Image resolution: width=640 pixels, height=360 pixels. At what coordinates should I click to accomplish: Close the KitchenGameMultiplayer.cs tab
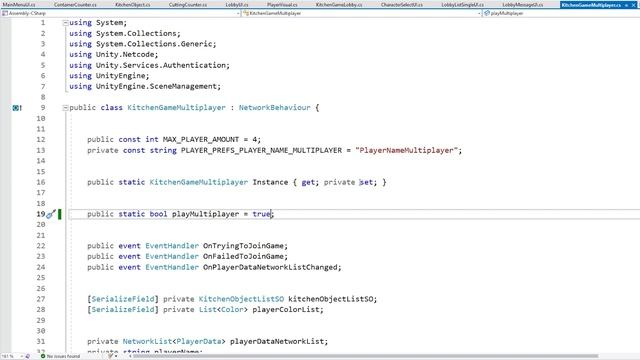point(634,5)
